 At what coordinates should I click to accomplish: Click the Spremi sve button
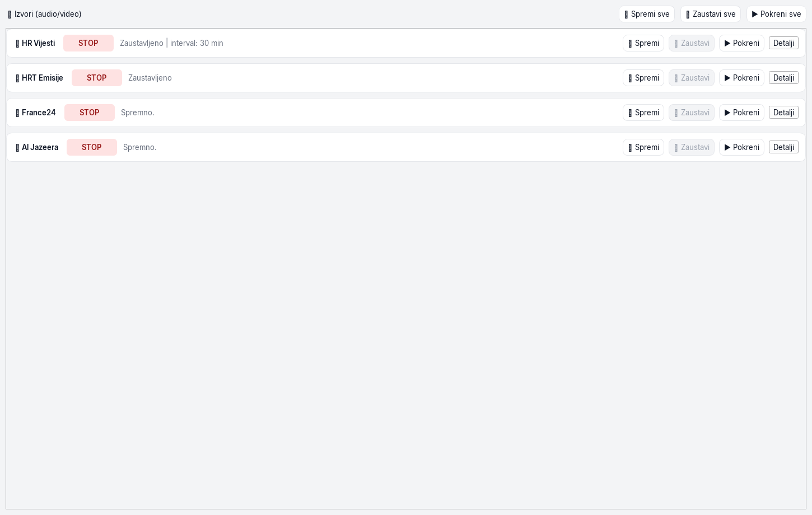(647, 14)
